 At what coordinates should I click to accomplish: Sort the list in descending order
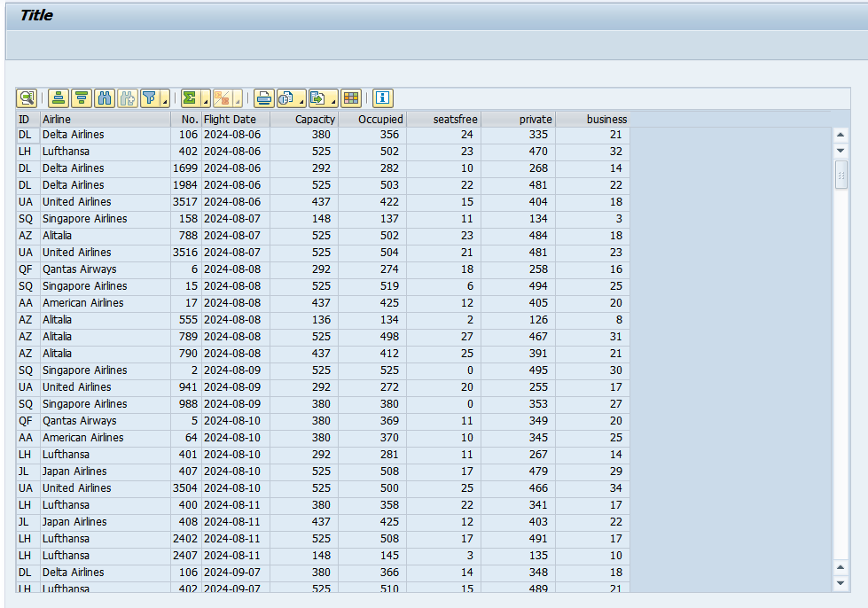coord(82,98)
